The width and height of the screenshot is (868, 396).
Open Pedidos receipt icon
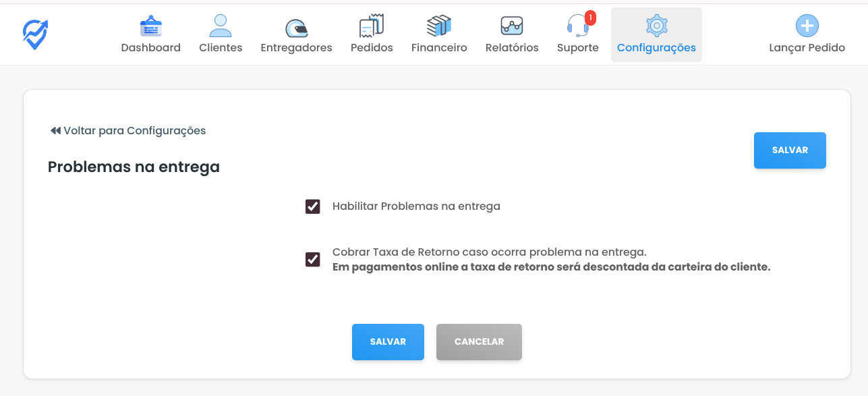click(372, 27)
